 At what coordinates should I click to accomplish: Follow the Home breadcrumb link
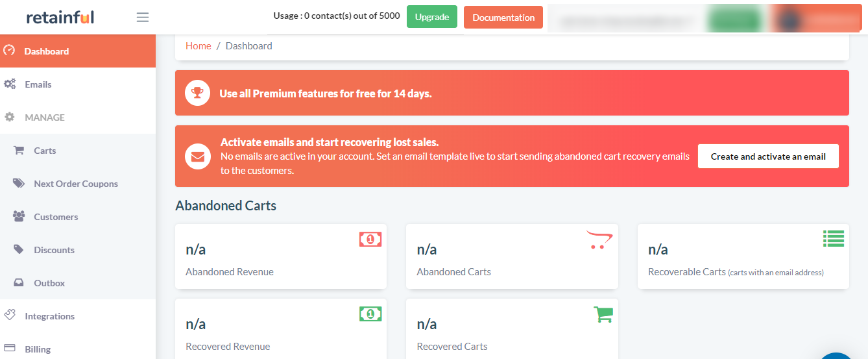tap(199, 45)
